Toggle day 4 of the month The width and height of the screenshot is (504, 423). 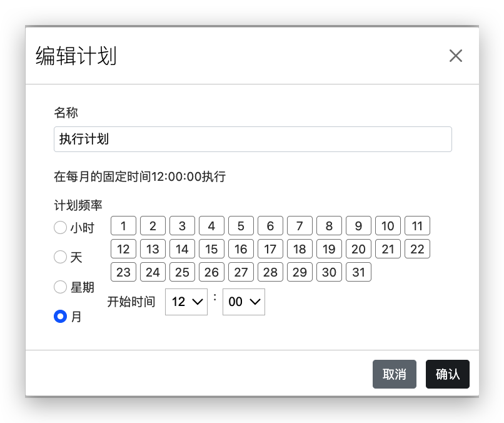[x=211, y=226]
